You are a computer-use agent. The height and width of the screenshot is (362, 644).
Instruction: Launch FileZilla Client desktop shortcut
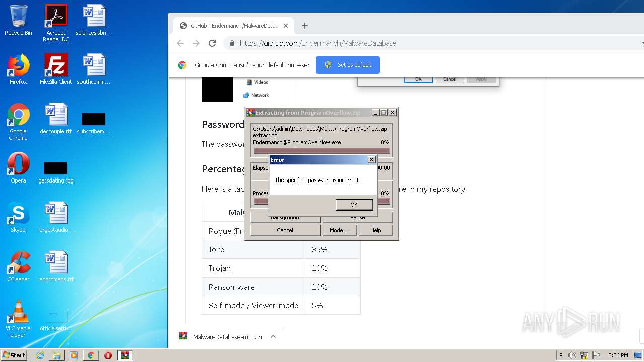coord(56,69)
